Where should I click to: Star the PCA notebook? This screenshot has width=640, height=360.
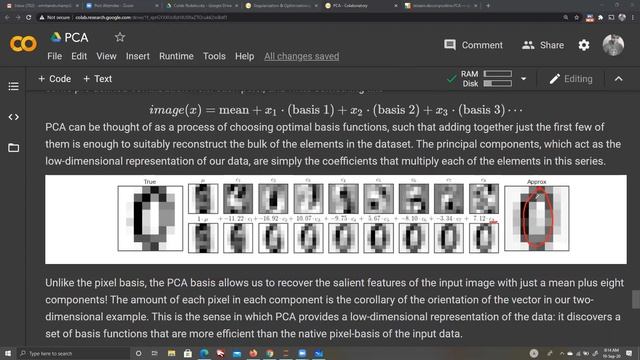[120, 38]
